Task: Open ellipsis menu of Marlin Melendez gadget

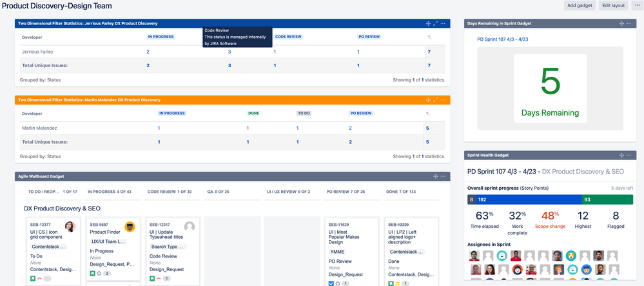Action: pyautogui.click(x=443, y=100)
